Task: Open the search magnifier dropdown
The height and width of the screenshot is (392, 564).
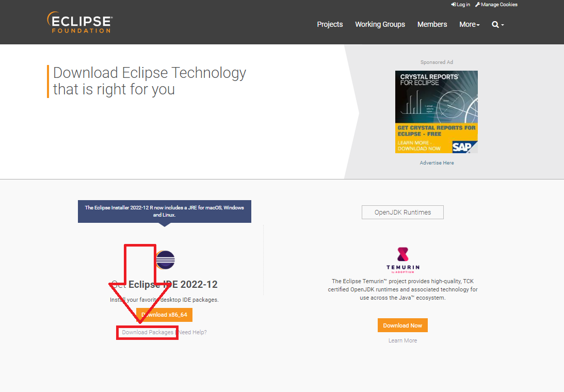Action: (498, 24)
